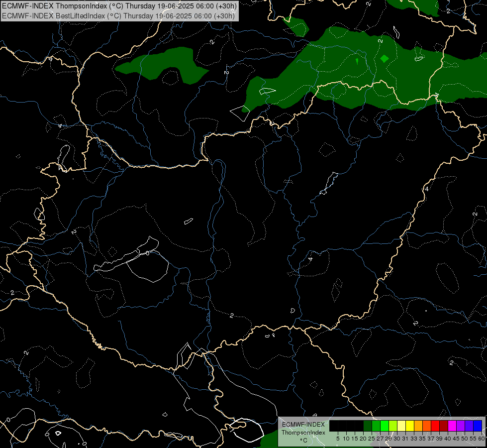Click the legend tick value "31"
Screen dimensions: 487x448
click(x=405, y=439)
